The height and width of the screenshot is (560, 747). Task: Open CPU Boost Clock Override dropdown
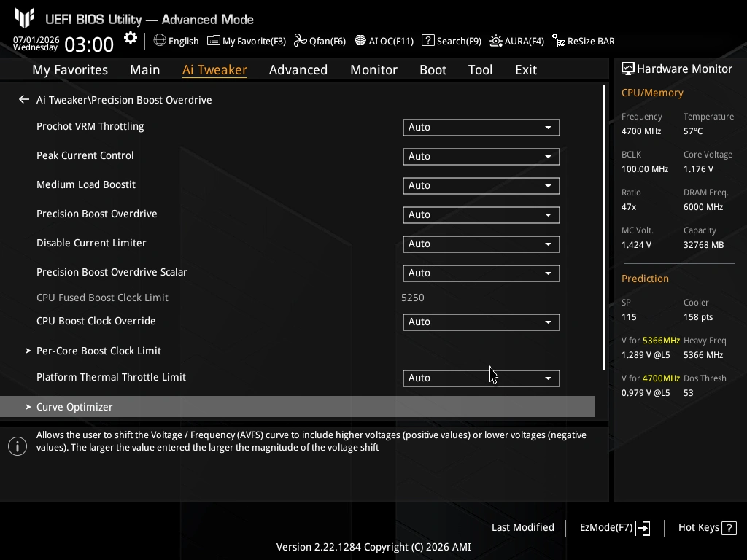(x=481, y=322)
